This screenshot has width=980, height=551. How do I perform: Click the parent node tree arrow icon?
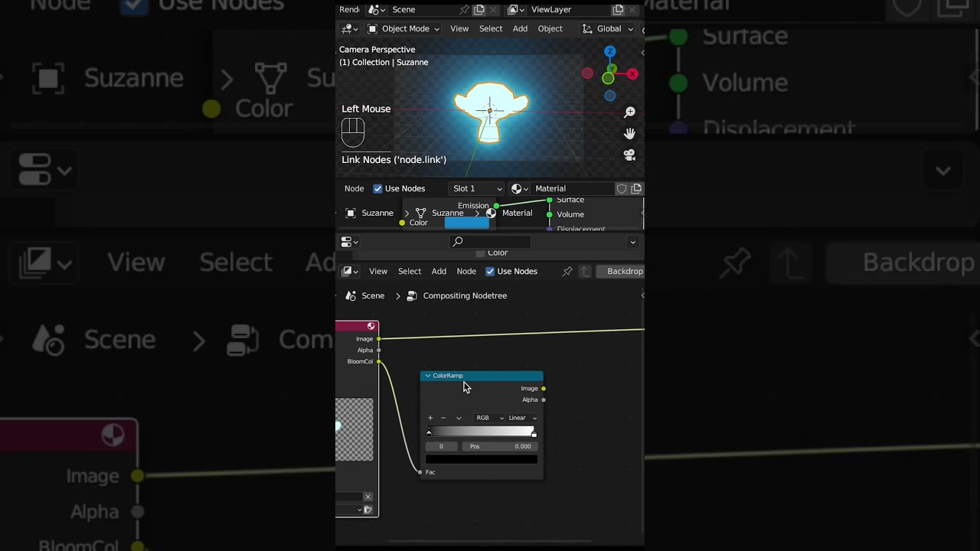(x=585, y=272)
